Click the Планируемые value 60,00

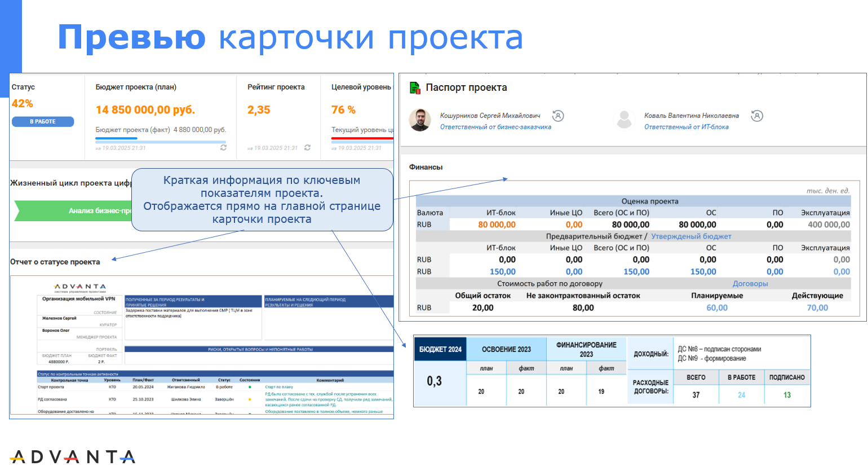click(717, 308)
